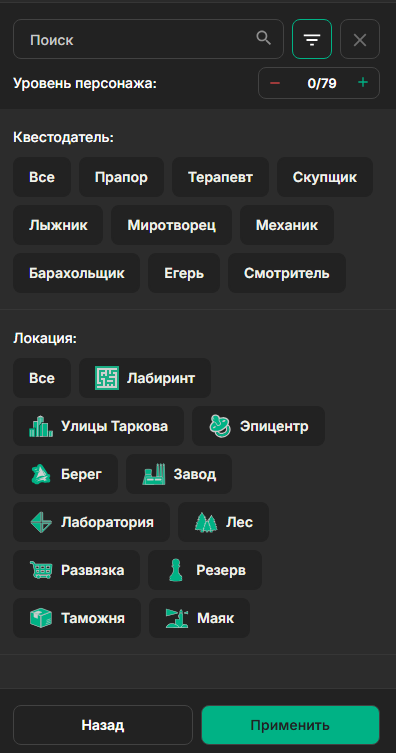396x753 pixels.
Task: Click the Лаборатория location icon
Action: (41, 522)
